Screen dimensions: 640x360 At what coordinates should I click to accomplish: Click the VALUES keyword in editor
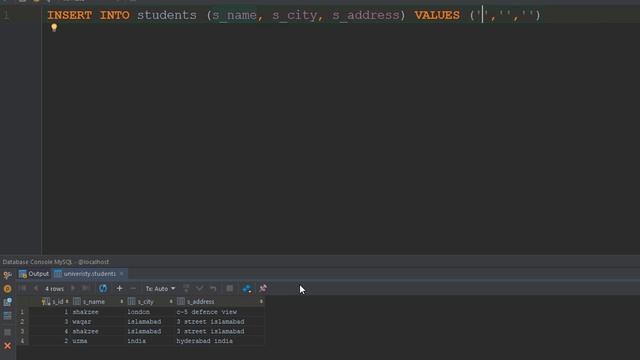(x=437, y=15)
